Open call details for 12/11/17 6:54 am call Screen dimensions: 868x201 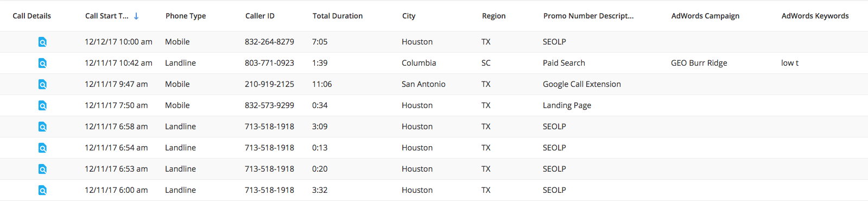[x=42, y=148]
